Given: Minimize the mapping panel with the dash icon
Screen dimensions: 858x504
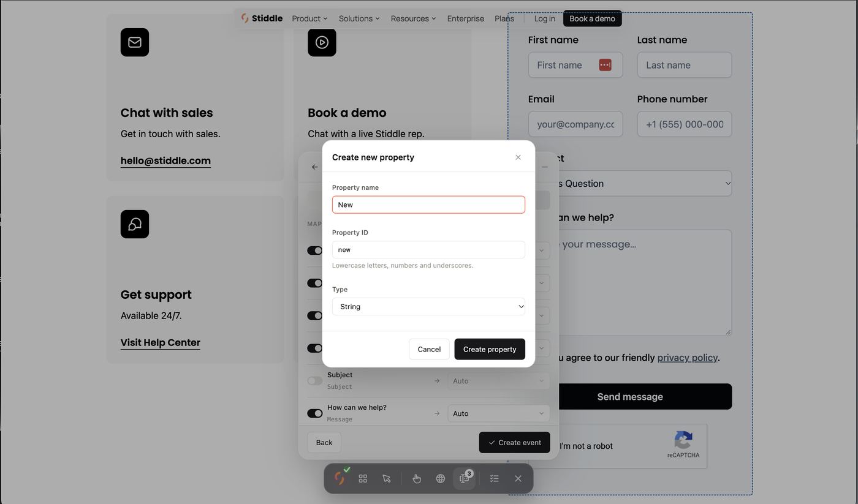Looking at the screenshot, I should 544,167.
